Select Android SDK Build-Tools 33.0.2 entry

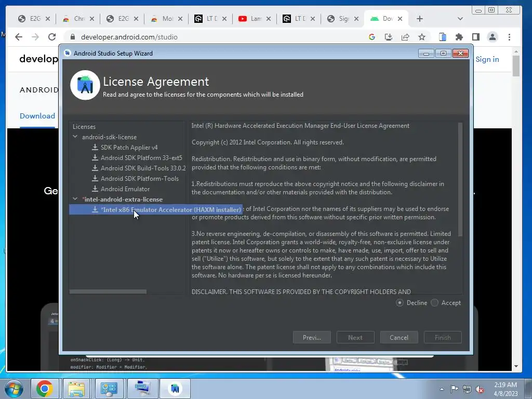(x=143, y=168)
